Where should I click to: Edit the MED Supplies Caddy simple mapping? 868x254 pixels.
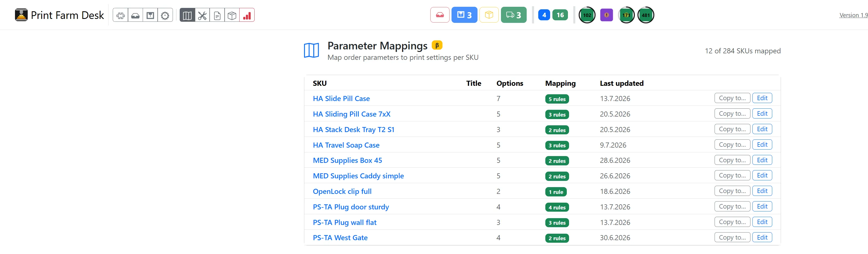coord(762,175)
